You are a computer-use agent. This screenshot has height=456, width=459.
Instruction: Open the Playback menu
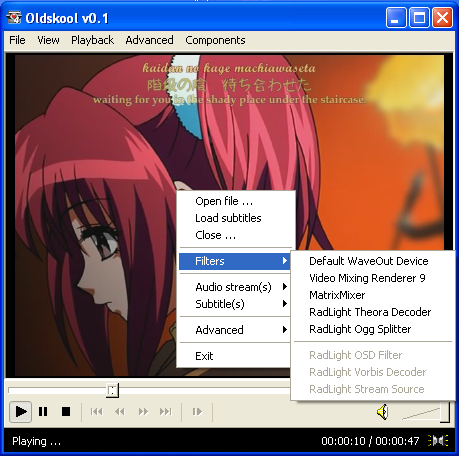click(92, 40)
